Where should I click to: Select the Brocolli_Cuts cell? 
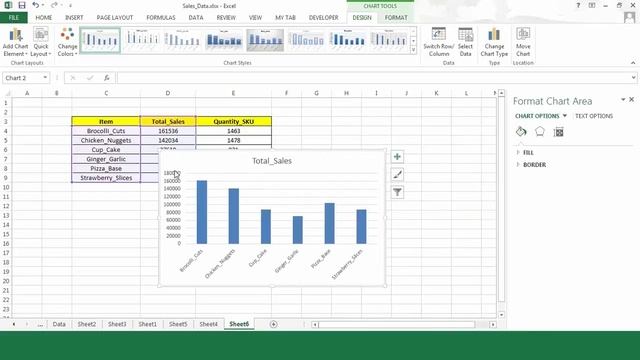pyautogui.click(x=106, y=131)
